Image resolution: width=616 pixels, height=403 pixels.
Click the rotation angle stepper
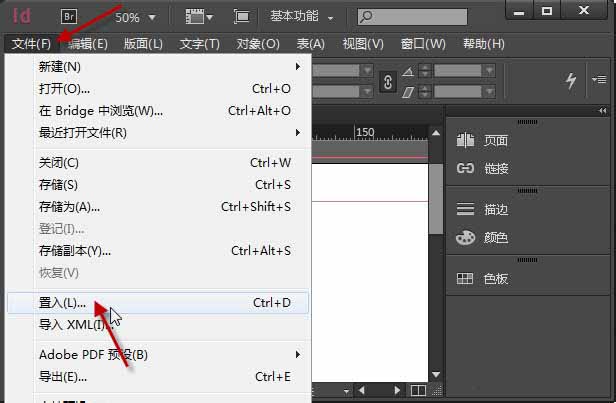[x=425, y=71]
